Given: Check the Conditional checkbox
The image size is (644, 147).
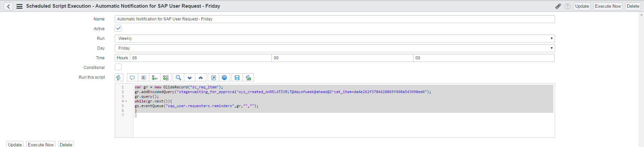Looking at the screenshot, I should click(118, 67).
